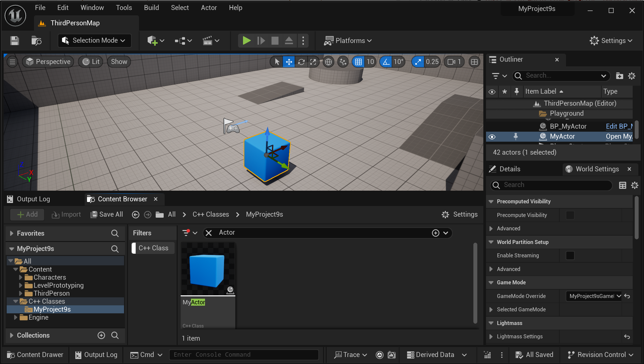Image resolution: width=644 pixels, height=364 pixels.
Task: Reset the GameMode Override to default
Action: pos(627,296)
